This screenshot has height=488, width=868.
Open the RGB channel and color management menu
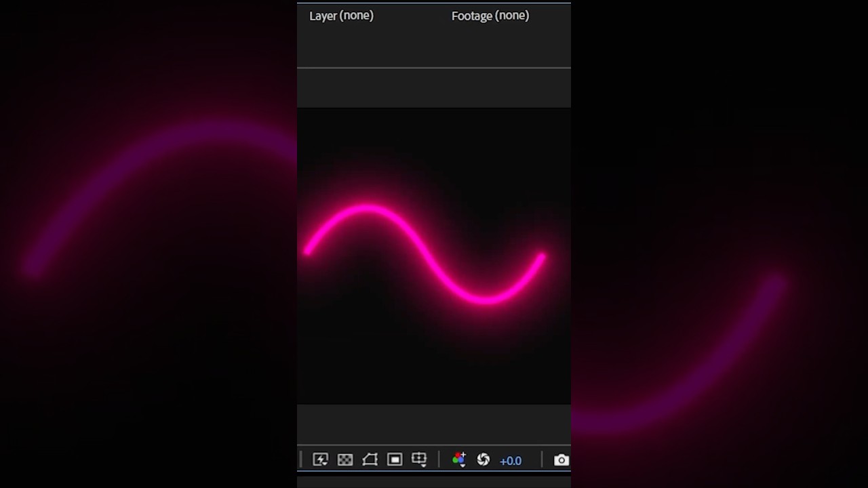(x=459, y=460)
